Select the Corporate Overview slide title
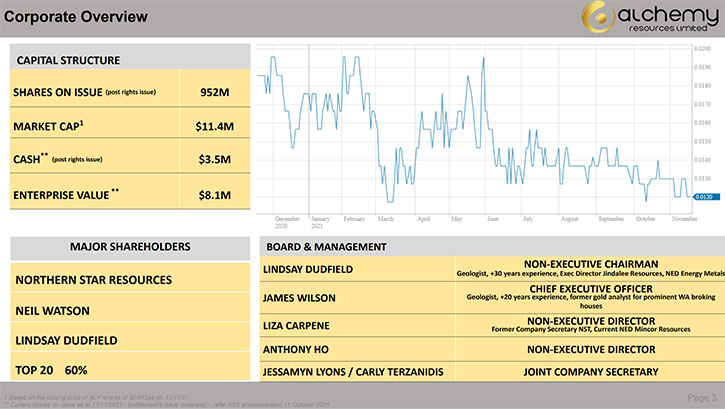This screenshot has width=725, height=409. click(x=76, y=17)
